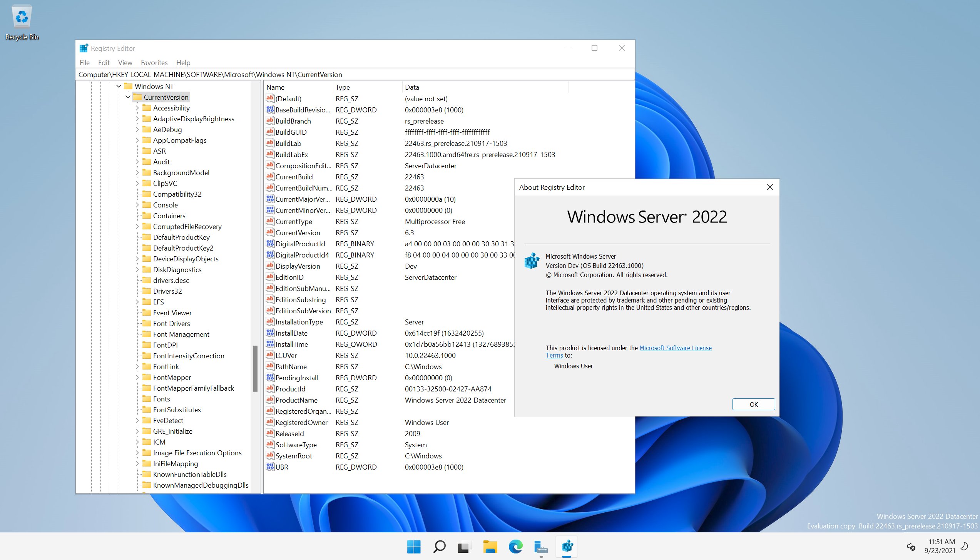This screenshot has height=560, width=980.
Task: Select the DefaultProductKey tree key
Action: point(181,237)
